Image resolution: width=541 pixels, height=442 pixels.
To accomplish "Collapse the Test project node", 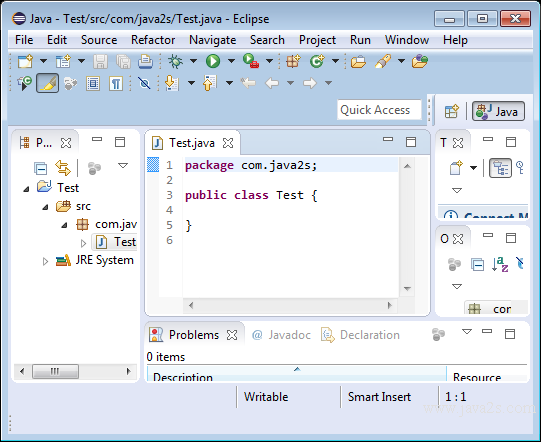I will pyautogui.click(x=26, y=189).
